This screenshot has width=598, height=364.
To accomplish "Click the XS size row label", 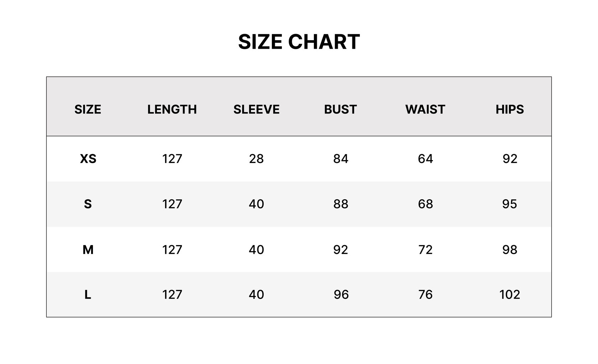I will 88,159.
